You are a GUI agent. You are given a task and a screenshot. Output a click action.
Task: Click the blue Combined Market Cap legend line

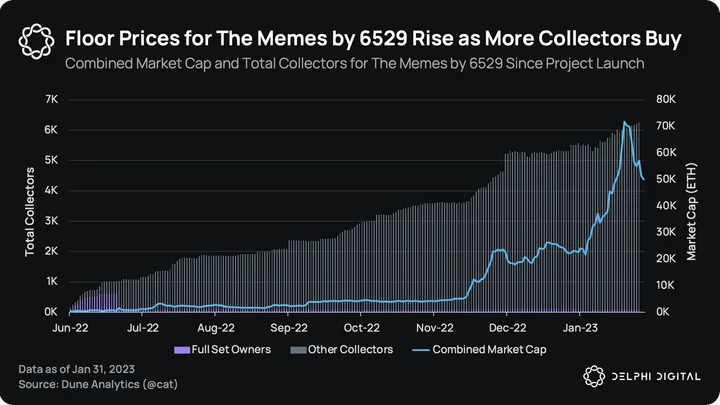click(x=421, y=350)
